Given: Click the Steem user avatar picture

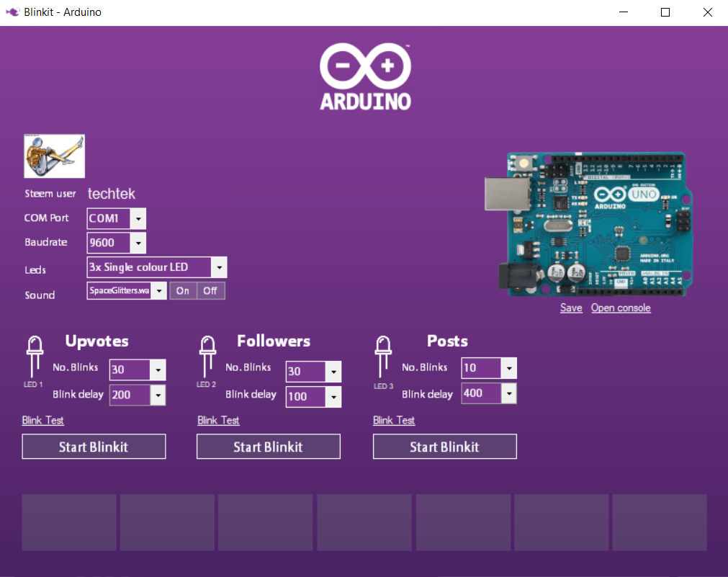Looking at the screenshot, I should pyautogui.click(x=54, y=156).
